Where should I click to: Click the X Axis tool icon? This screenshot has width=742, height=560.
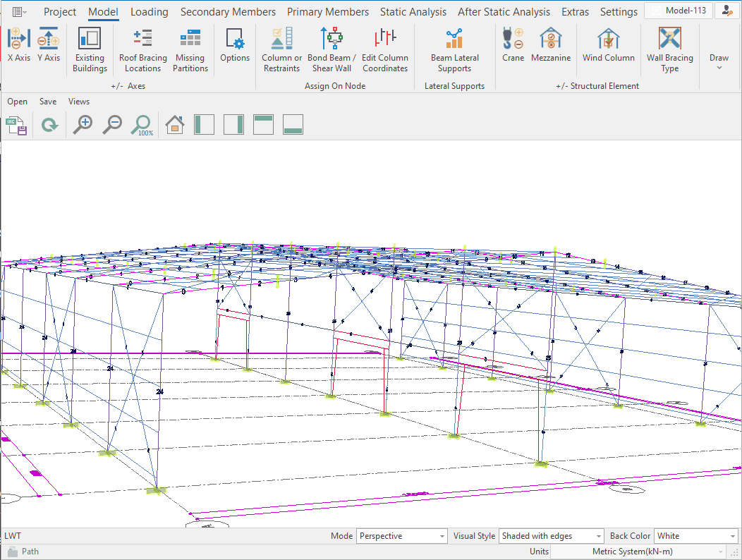tap(18, 39)
